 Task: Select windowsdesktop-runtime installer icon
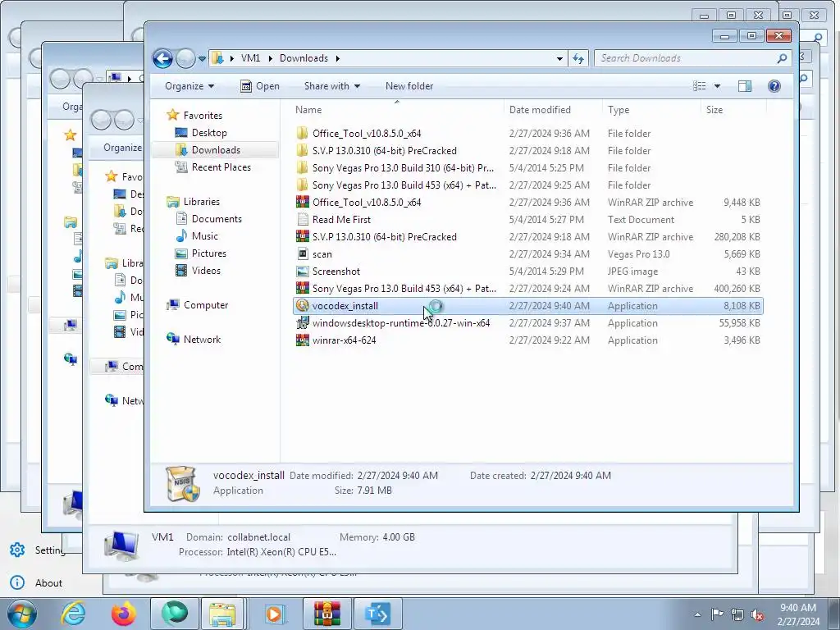pyautogui.click(x=302, y=323)
